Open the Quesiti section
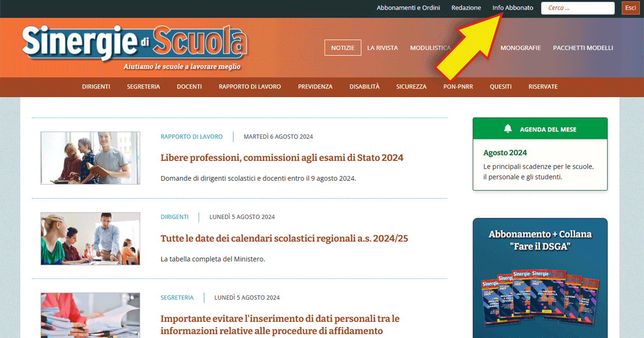Screen dimensions: 644x338 501,86
